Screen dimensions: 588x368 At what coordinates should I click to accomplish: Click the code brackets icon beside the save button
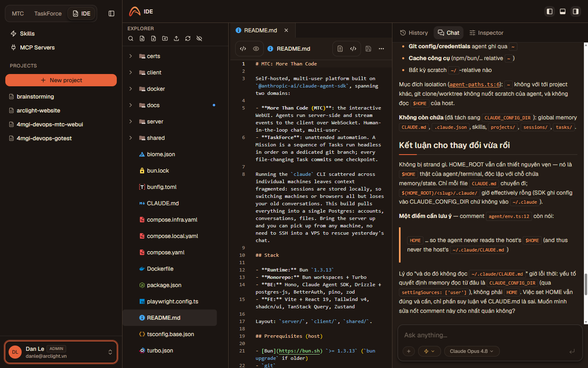(353, 49)
